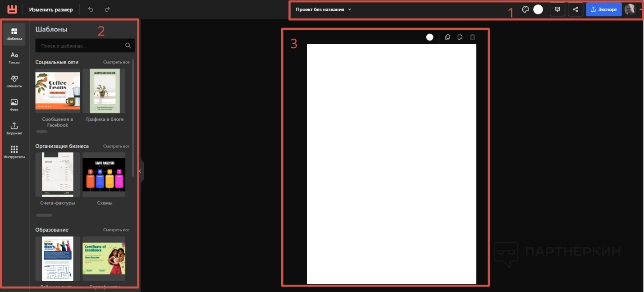Pick the white page background color circle
644x292 pixels.
430,37
